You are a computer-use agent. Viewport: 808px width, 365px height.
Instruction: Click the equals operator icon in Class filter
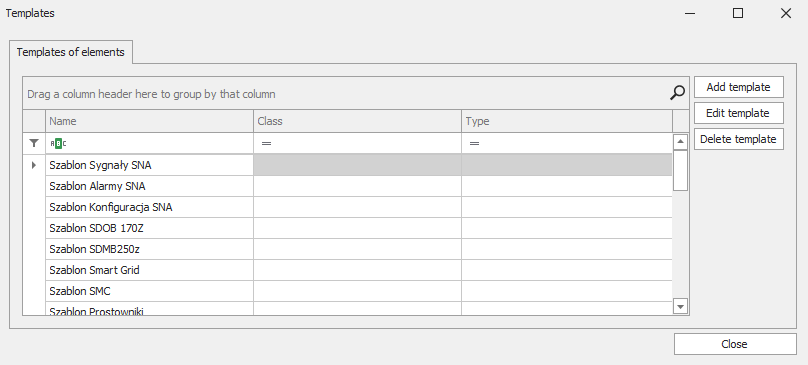266,143
